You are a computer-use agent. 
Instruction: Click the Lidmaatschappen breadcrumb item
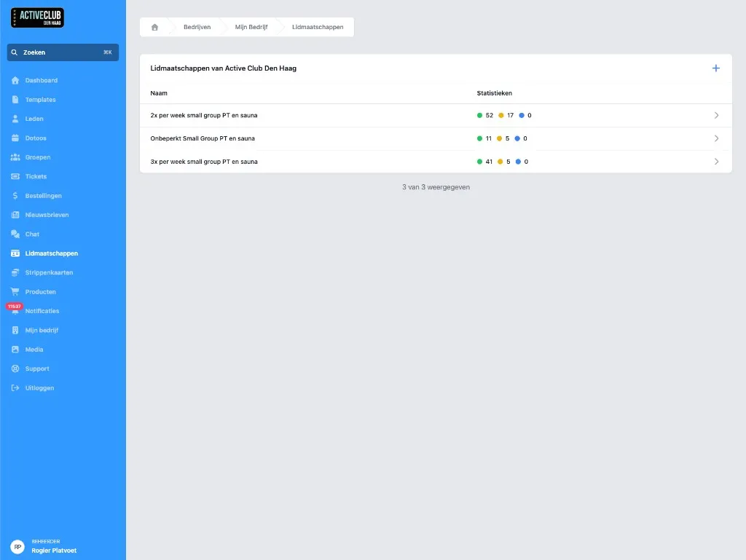tap(318, 27)
